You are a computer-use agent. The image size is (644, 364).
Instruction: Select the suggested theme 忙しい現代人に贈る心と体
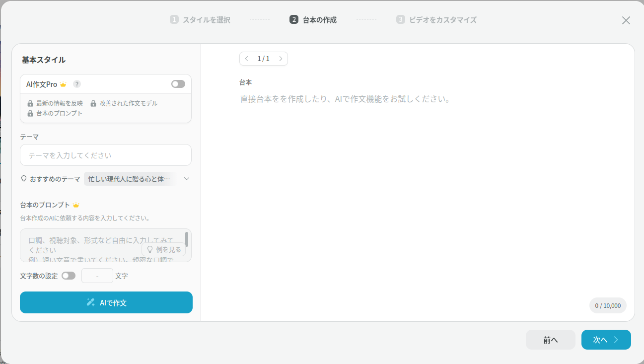click(x=129, y=179)
